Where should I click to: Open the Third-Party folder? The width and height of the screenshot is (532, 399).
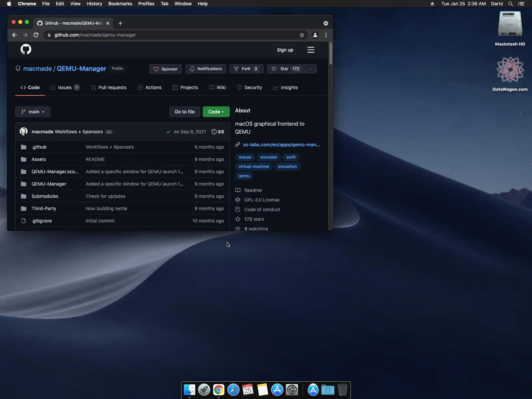pyautogui.click(x=44, y=208)
